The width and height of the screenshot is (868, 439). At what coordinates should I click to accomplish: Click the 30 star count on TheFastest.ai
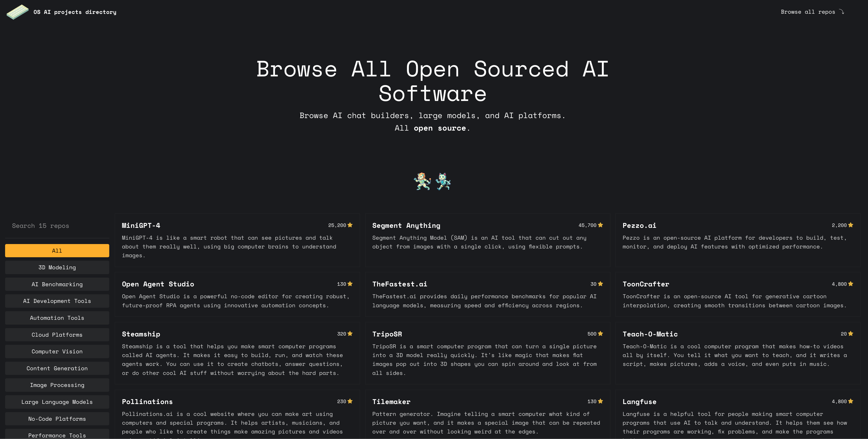click(593, 284)
